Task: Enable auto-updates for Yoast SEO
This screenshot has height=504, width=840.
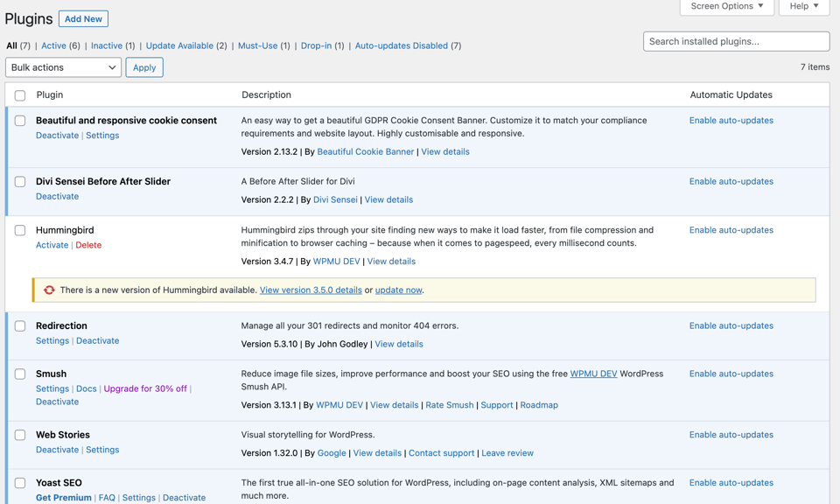Action: 731,483
